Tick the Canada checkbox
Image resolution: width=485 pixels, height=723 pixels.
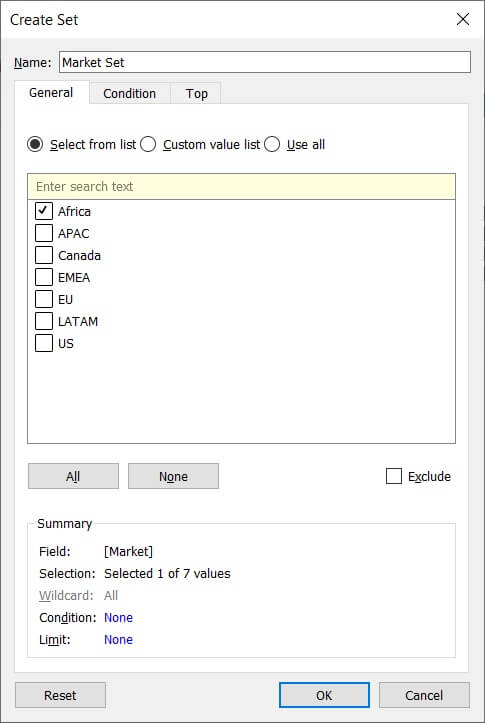[44, 255]
